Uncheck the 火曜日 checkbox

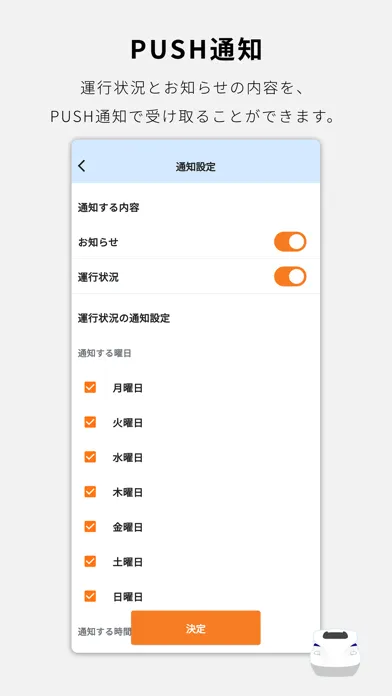coord(90,422)
